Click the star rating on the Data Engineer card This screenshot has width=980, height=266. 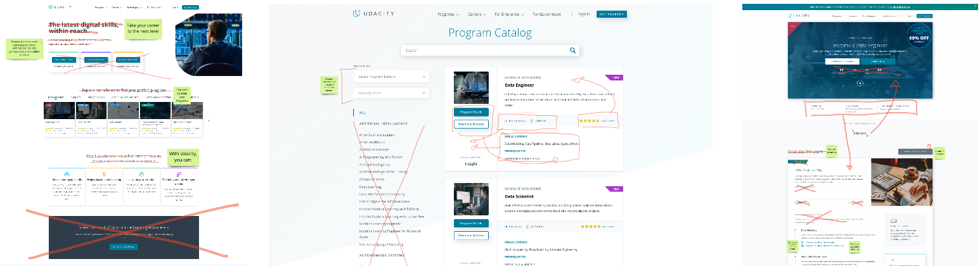point(589,120)
